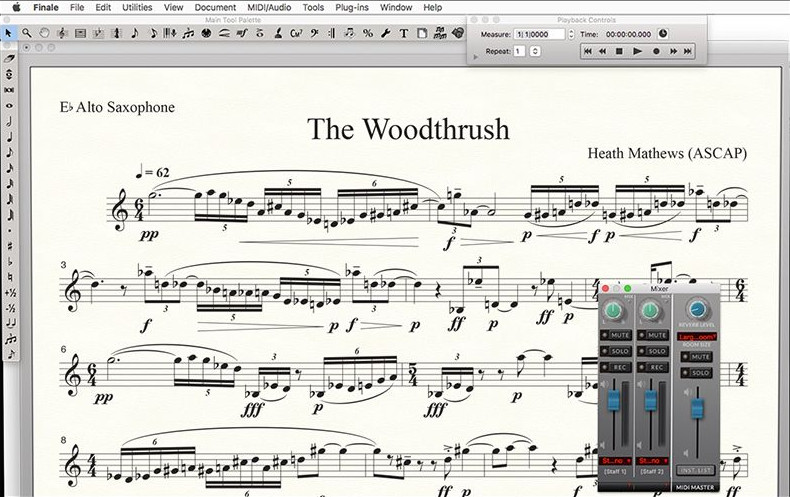
Task: Arm REC on Staff 1 channel
Action: [616, 367]
